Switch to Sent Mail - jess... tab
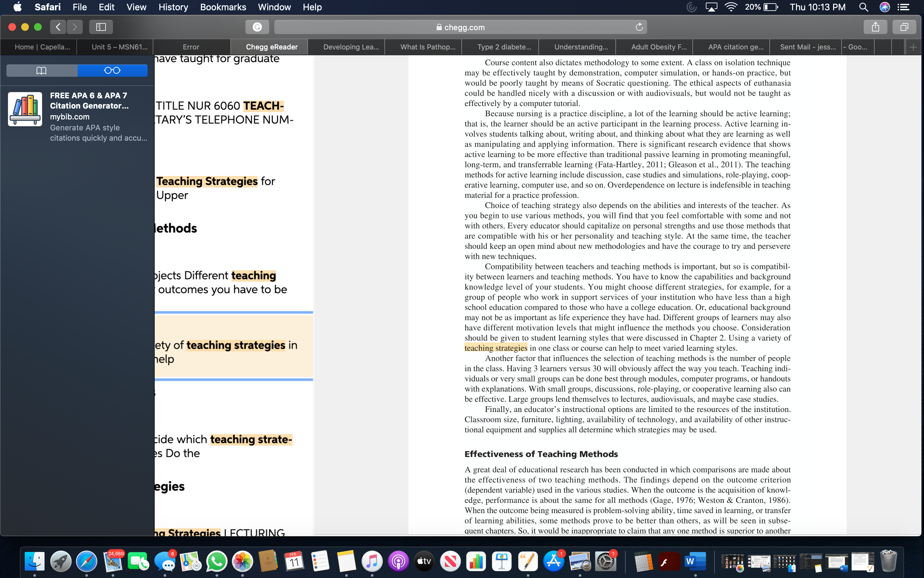 click(806, 47)
